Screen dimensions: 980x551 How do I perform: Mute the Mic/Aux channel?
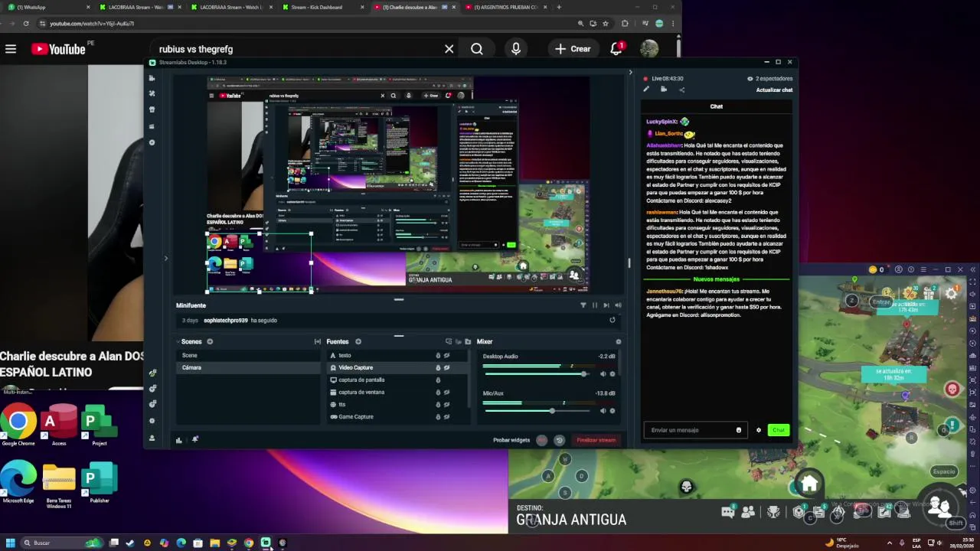pyautogui.click(x=603, y=411)
